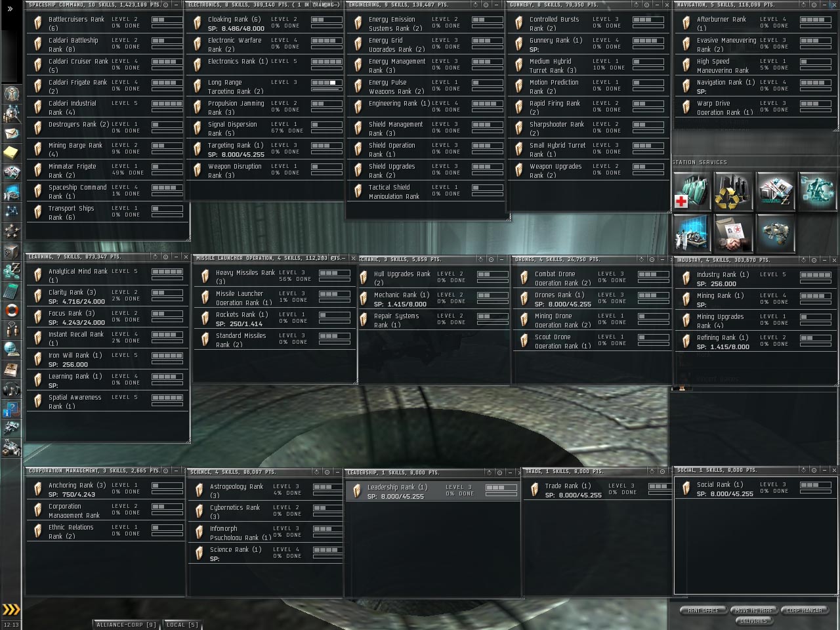Click circle icon in Learning window header
Screen dimensions: 840x630
[165, 257]
